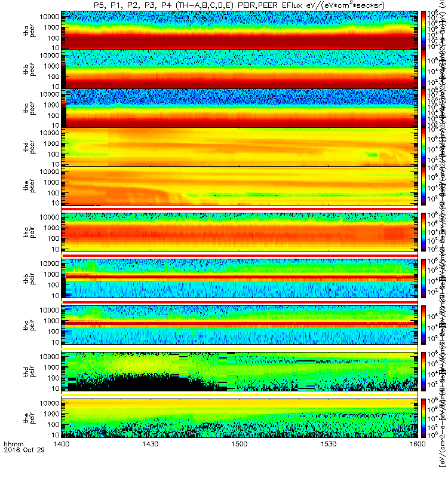Click the 10000 tick label on the peer panel

[50, 172]
